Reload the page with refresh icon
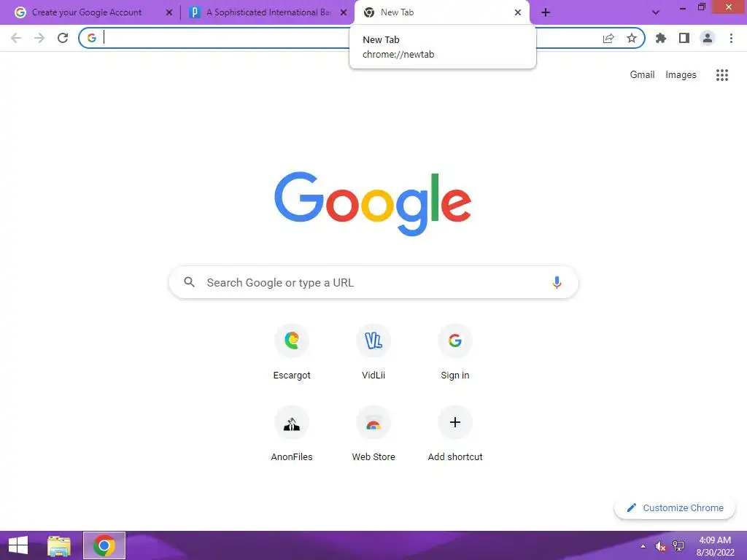The height and width of the screenshot is (560, 747). (x=63, y=38)
